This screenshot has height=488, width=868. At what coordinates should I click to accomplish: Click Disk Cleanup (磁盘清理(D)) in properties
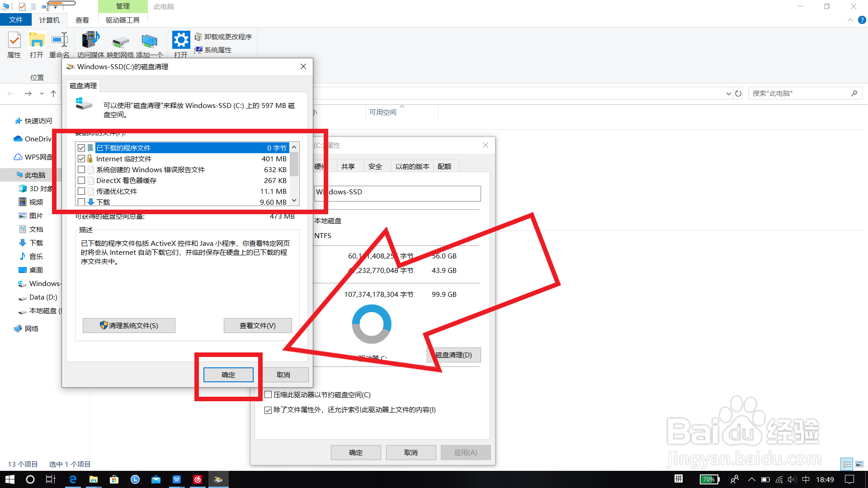454,355
